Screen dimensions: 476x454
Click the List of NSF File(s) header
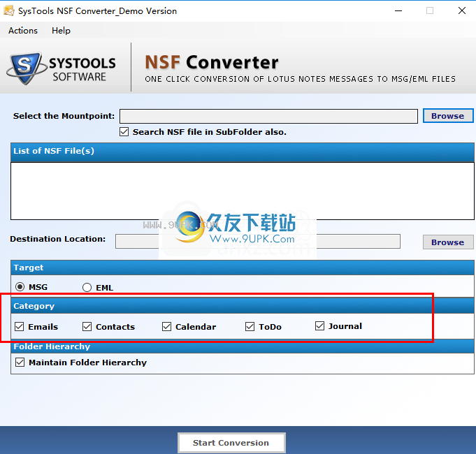243,152
